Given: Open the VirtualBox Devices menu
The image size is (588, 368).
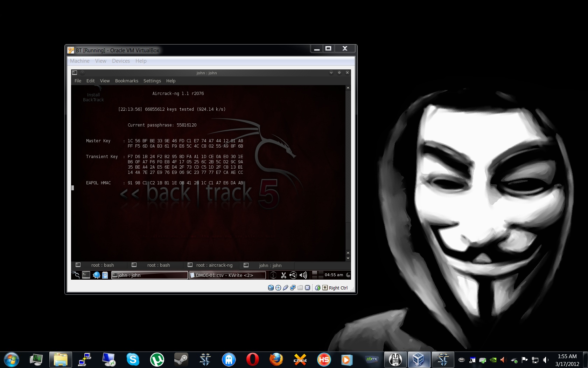Looking at the screenshot, I should [121, 61].
